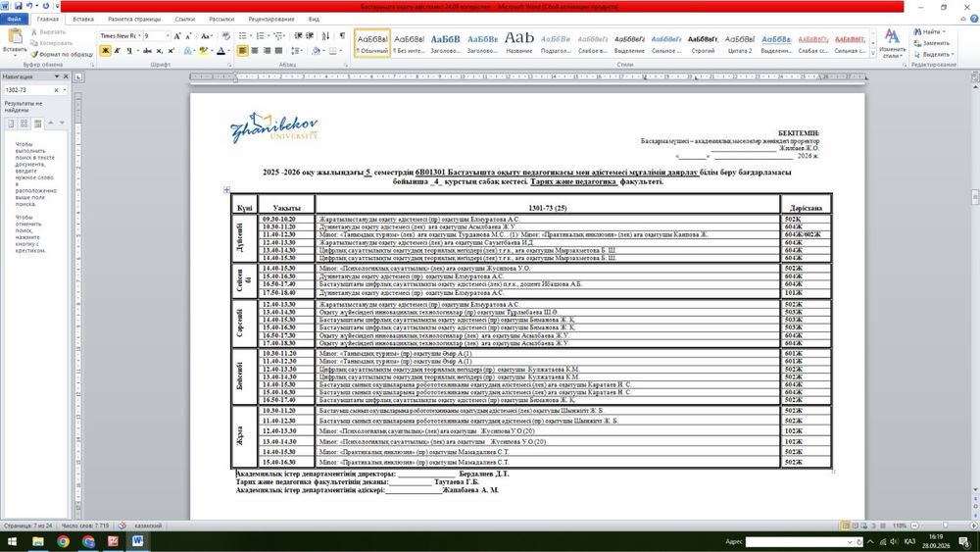Toggle italic К formatting

coord(117,51)
